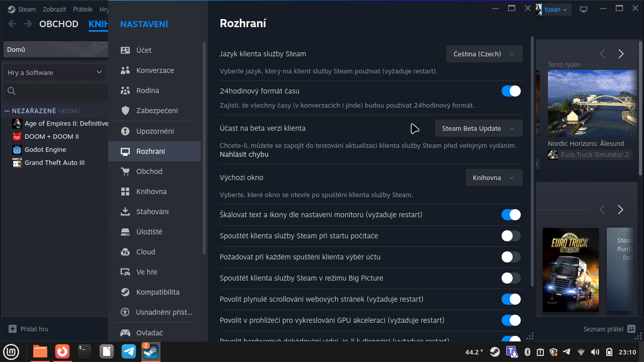Screen dimensions: 644x362
Task: Open the Zobrazit menu
Action: [53, 10]
